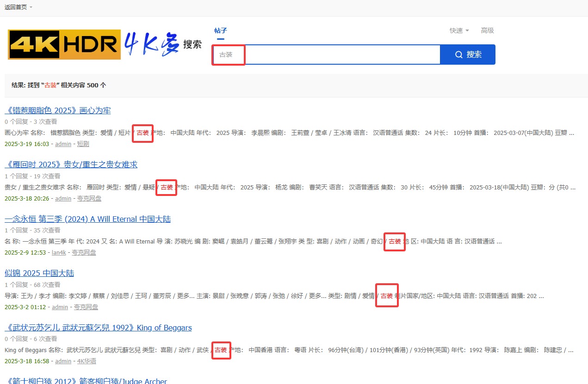Open the 《箭士柳白猿 2012》 post link
Viewport: 588px width, 384px height.
point(86,381)
